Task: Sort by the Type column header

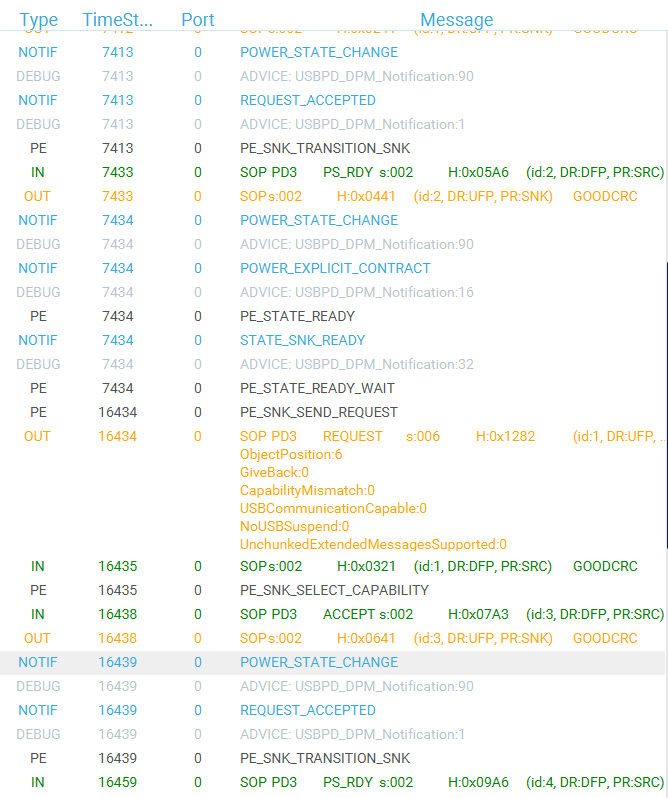Action: pyautogui.click(x=38, y=19)
